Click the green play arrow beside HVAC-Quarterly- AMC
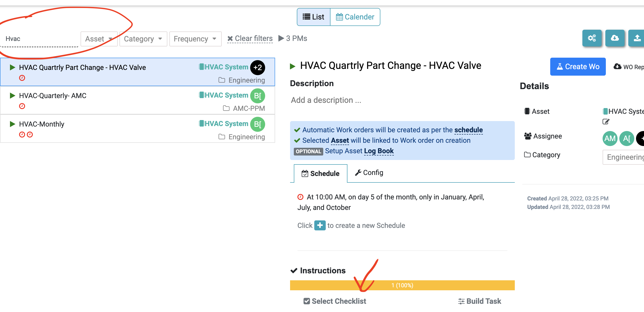This screenshot has width=644, height=312. click(x=12, y=95)
